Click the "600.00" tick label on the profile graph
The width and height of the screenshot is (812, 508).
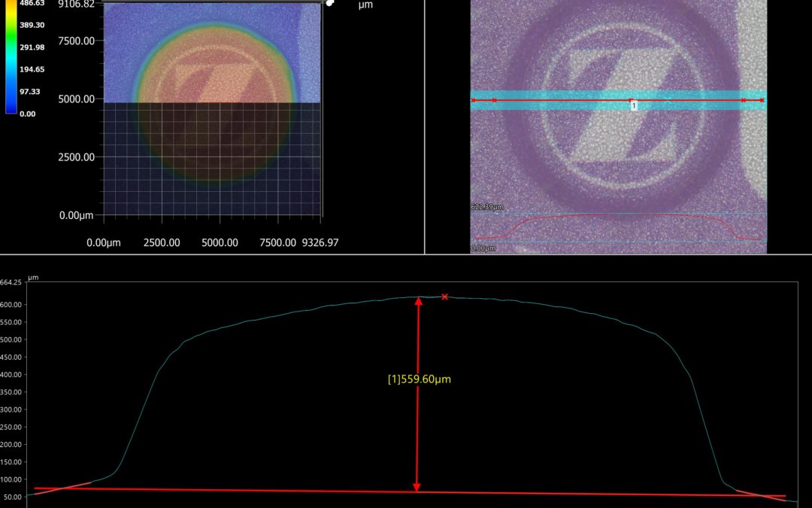click(x=11, y=305)
